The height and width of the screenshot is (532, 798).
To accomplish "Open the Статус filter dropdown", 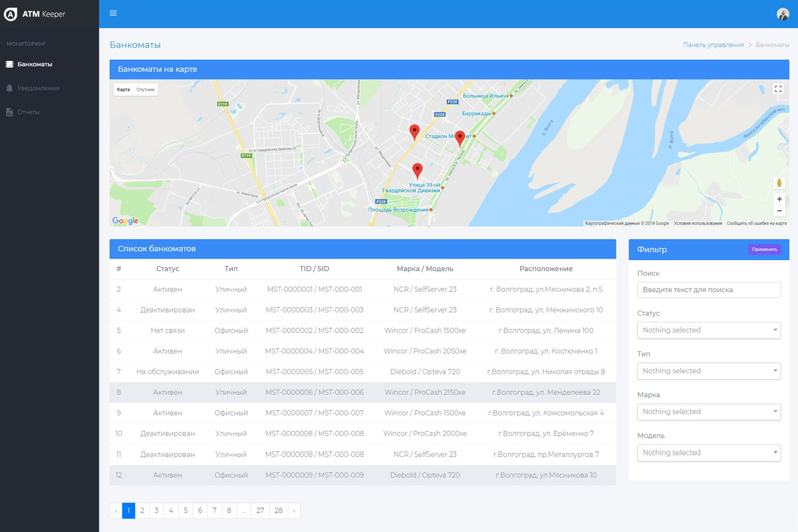I will pyautogui.click(x=709, y=330).
